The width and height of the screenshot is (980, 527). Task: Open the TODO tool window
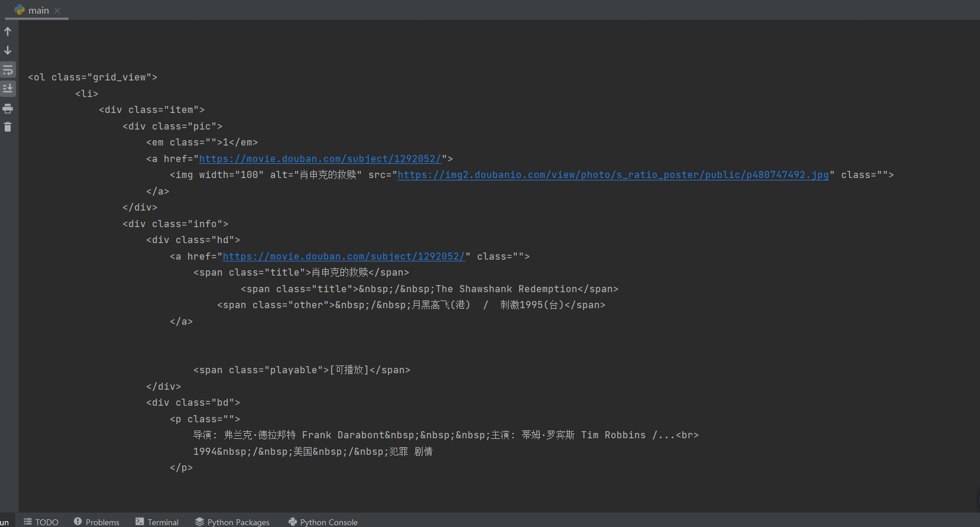tap(41, 522)
